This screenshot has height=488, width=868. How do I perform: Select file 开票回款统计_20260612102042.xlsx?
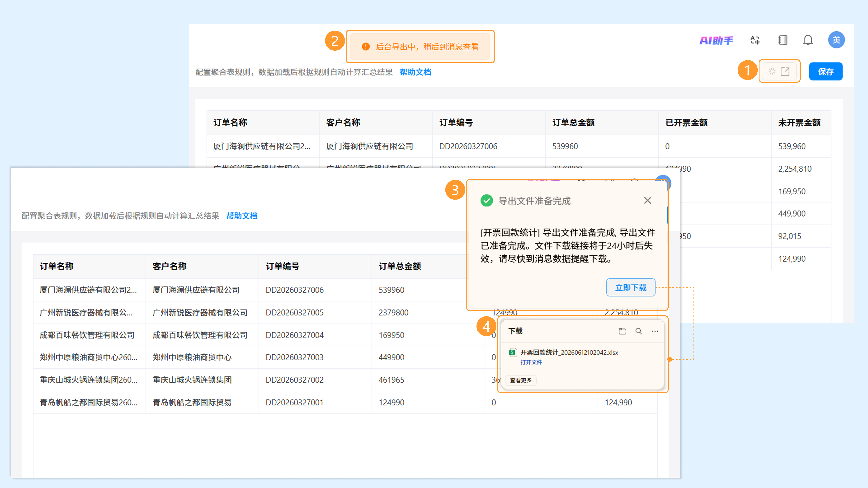click(569, 352)
